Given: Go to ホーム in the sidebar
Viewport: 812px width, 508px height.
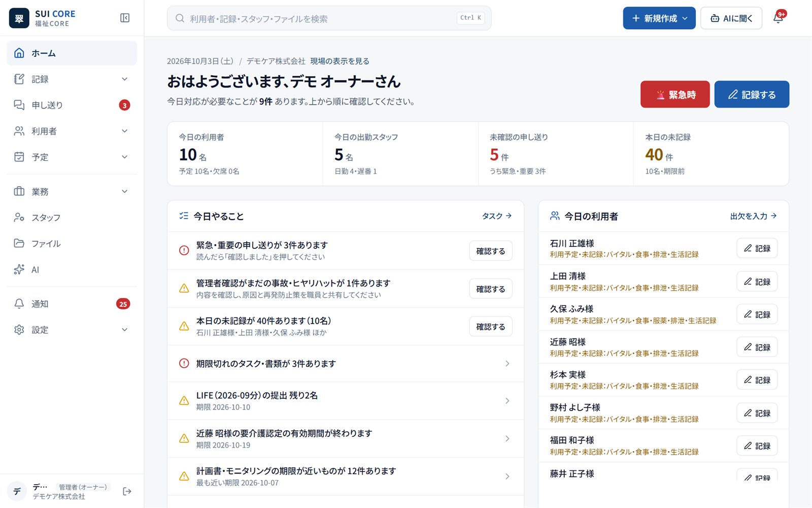Looking at the screenshot, I should [72, 53].
